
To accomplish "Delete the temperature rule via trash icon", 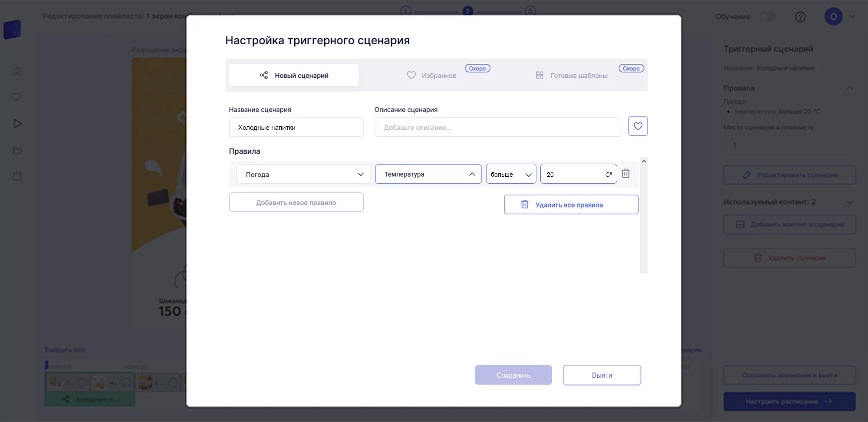I will [x=625, y=174].
